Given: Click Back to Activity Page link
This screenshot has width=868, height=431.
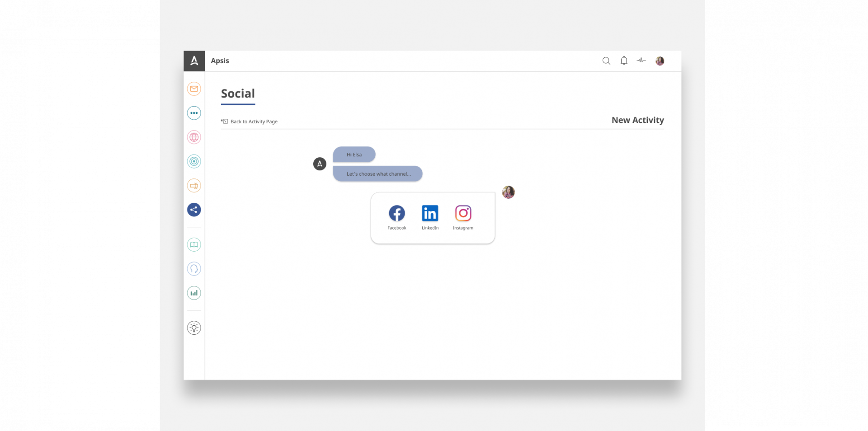Looking at the screenshot, I should (254, 122).
